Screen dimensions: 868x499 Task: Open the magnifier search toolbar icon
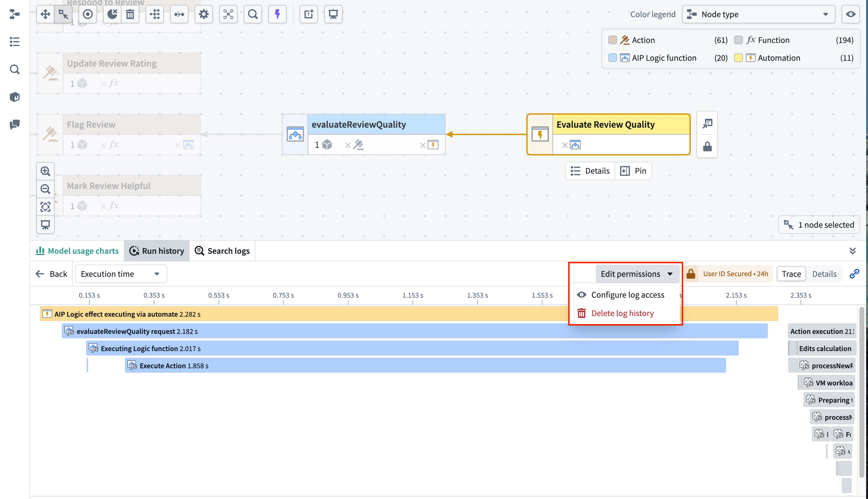[x=253, y=14]
